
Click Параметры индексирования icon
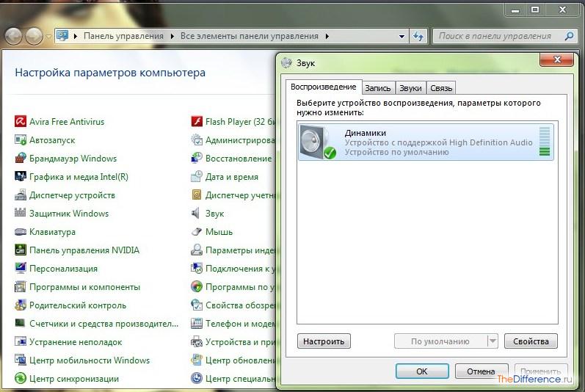[197, 250]
